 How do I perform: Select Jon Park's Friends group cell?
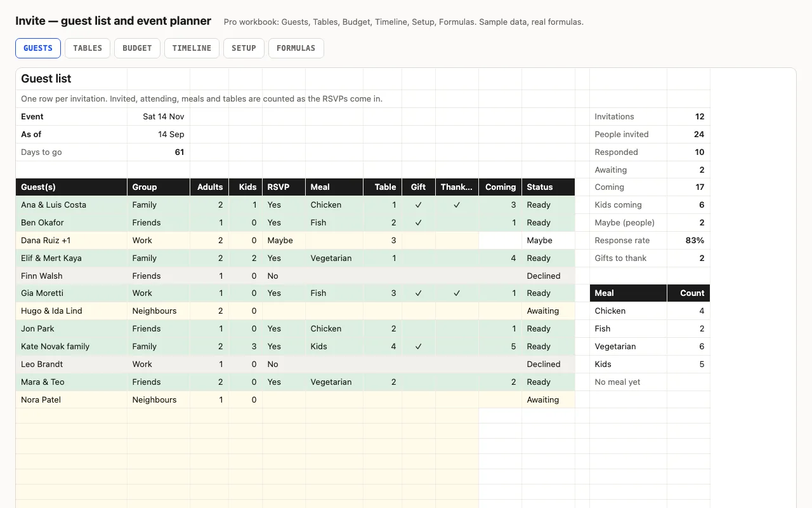tap(159, 329)
